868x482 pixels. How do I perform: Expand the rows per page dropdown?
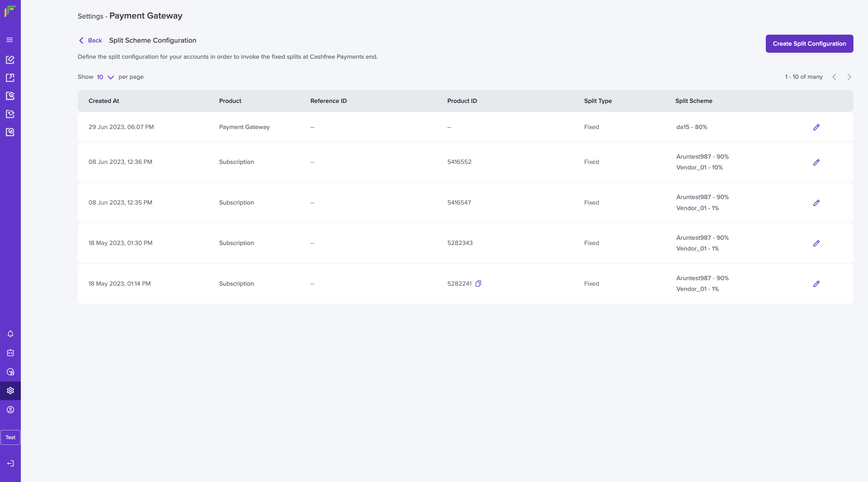click(x=105, y=77)
